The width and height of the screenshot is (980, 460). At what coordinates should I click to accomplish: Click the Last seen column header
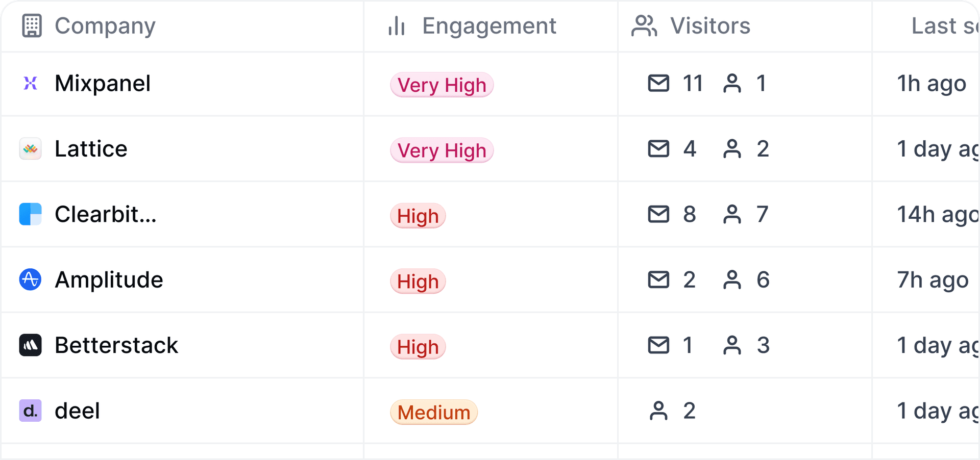coord(944,26)
